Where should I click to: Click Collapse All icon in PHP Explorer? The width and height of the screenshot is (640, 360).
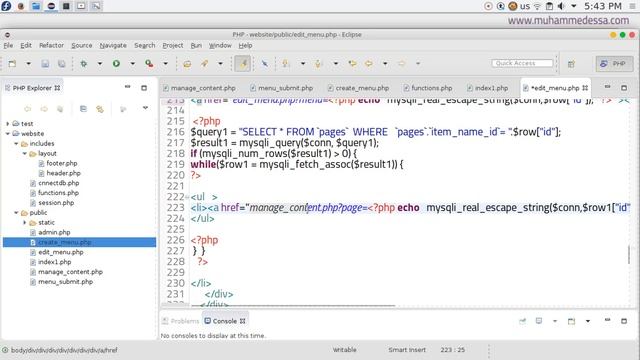tap(83, 109)
